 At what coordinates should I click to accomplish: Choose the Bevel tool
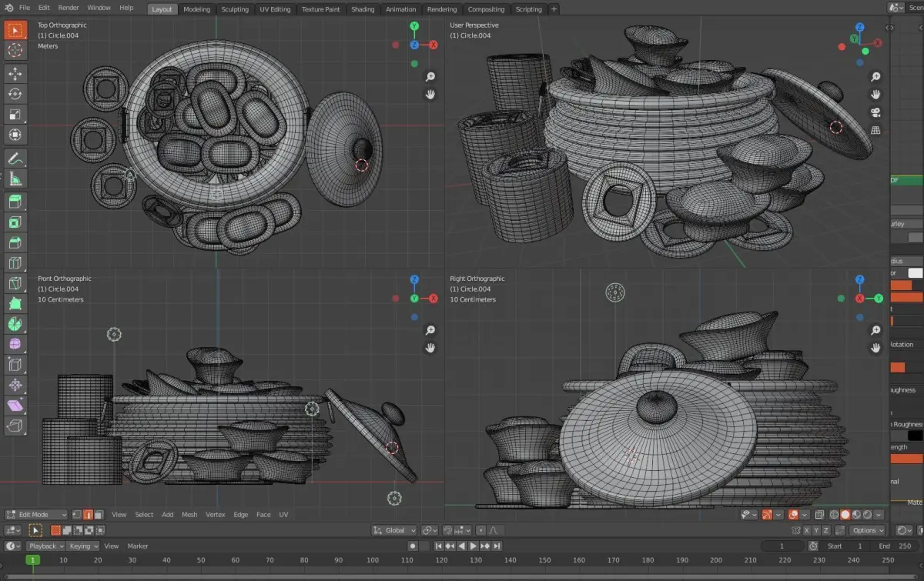click(15, 242)
